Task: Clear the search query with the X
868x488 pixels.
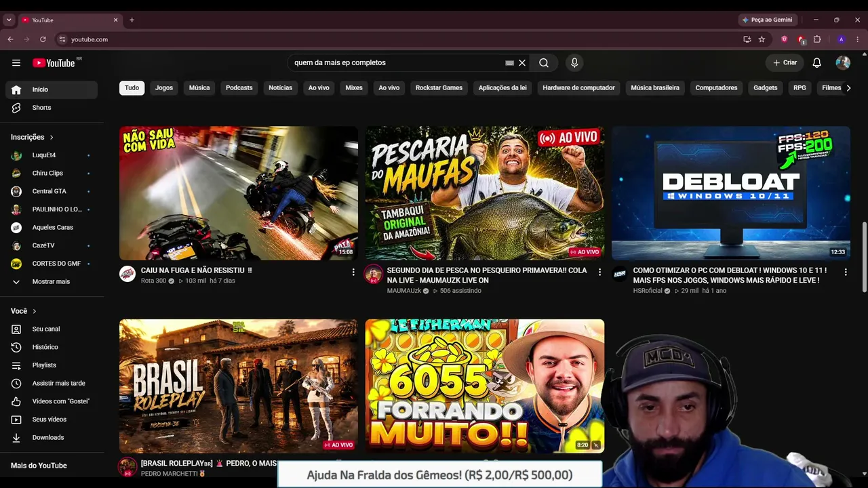Action: tap(522, 63)
